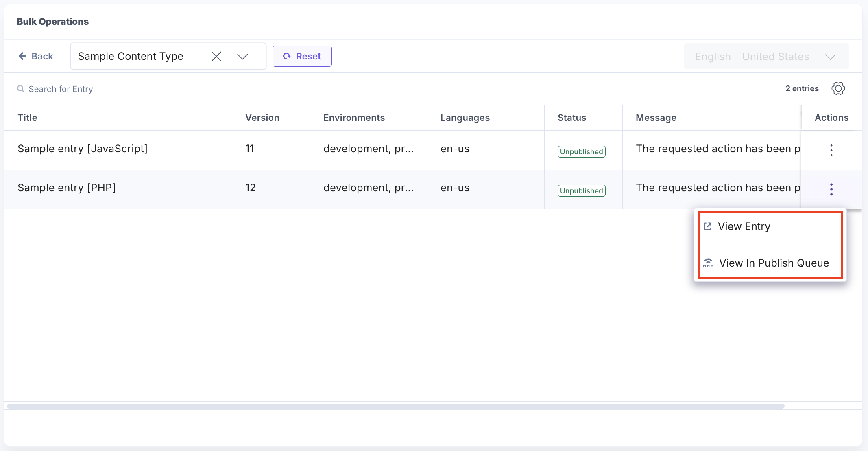Open the English - United States language dropdown
This screenshot has height=451, width=868.
pyautogui.click(x=766, y=57)
